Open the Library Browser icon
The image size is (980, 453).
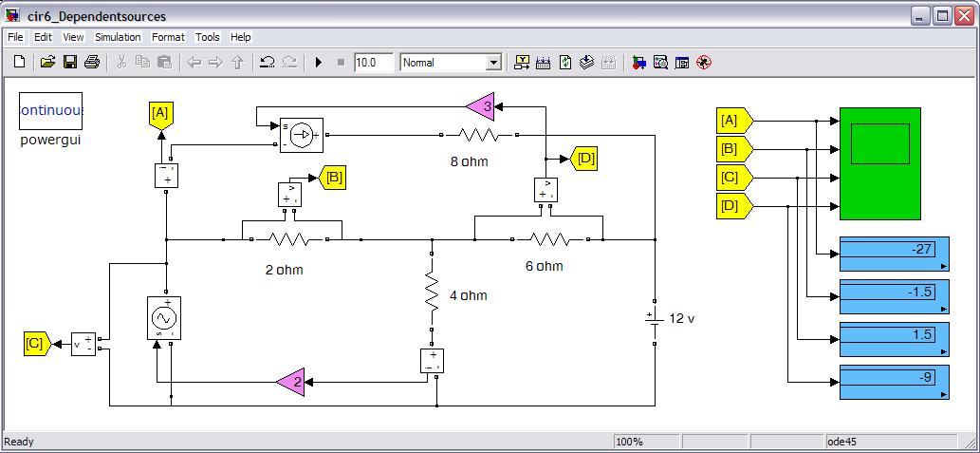(x=639, y=63)
